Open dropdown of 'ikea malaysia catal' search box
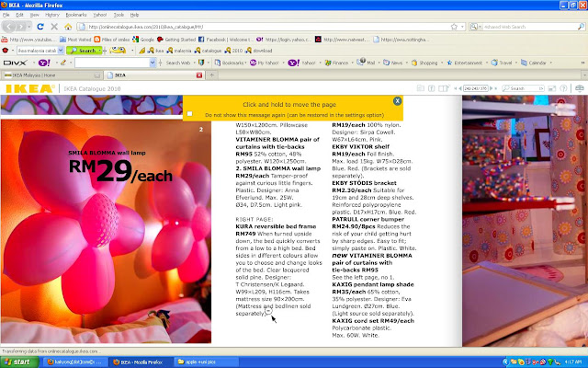The width and height of the screenshot is (588, 368). tap(61, 51)
